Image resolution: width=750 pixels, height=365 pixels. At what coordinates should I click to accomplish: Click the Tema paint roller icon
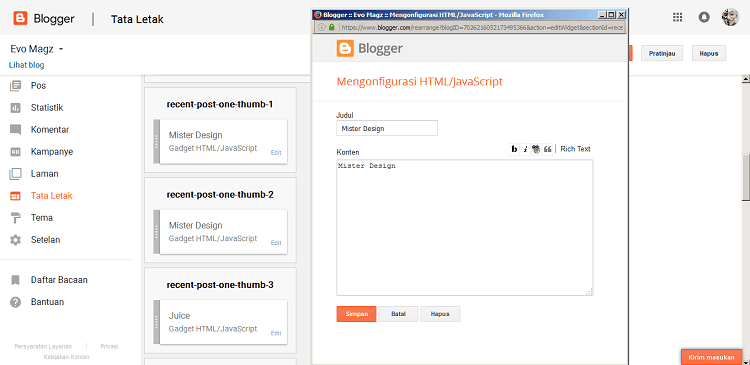tap(16, 218)
